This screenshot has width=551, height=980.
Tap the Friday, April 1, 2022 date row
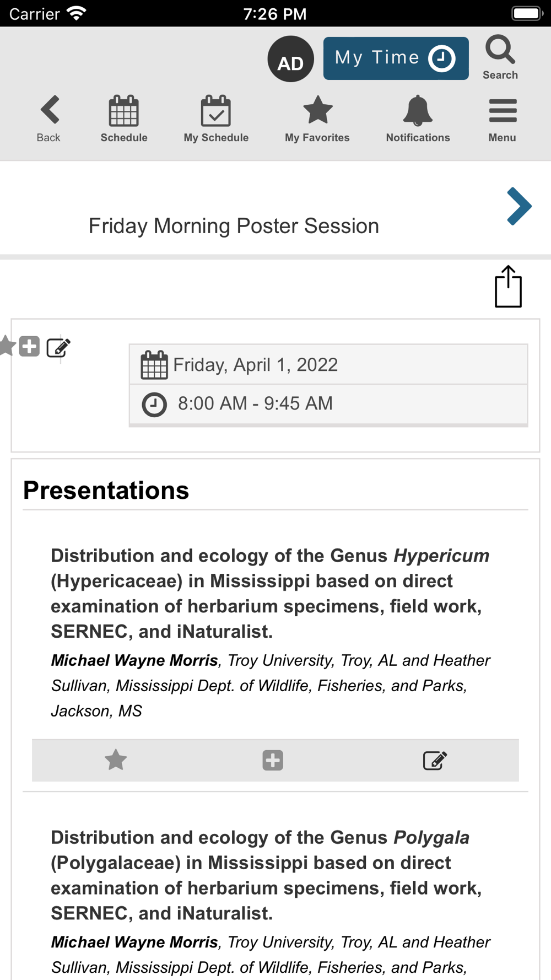click(x=328, y=364)
